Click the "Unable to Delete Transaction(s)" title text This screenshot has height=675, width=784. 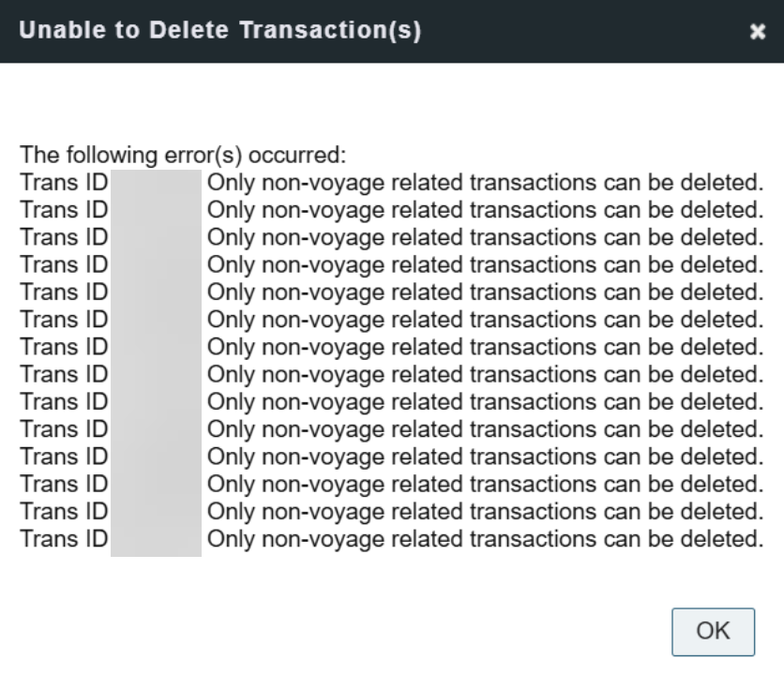coord(220,31)
